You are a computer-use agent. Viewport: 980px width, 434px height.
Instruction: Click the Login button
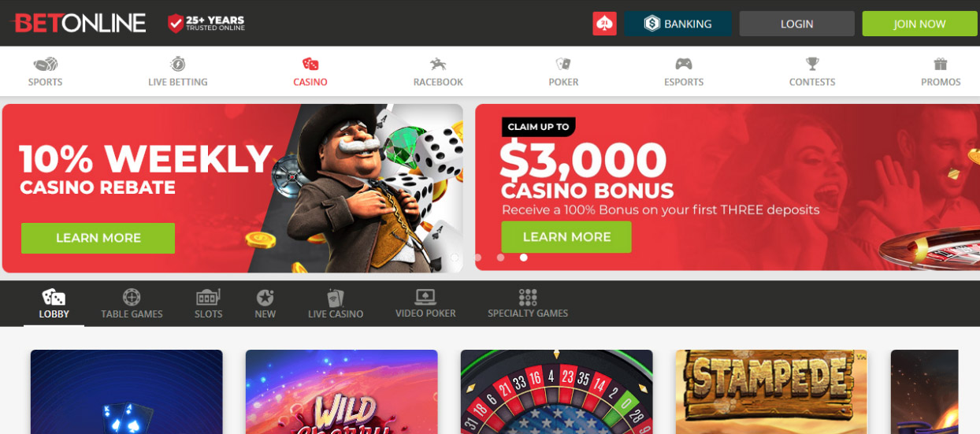pos(796,24)
